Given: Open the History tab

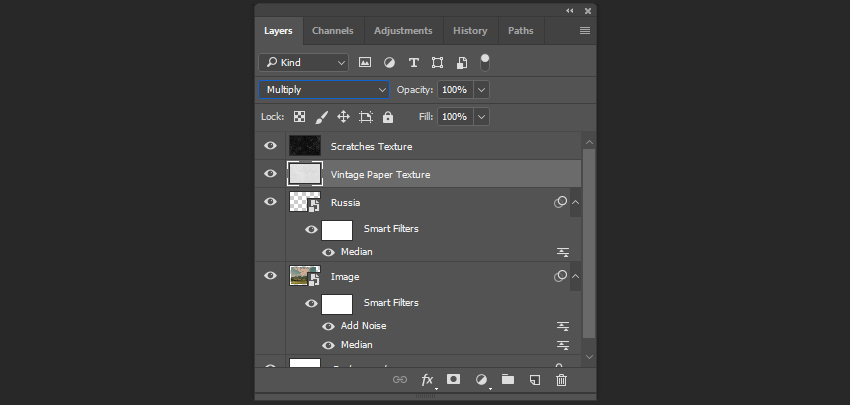Looking at the screenshot, I should pyautogui.click(x=470, y=31).
